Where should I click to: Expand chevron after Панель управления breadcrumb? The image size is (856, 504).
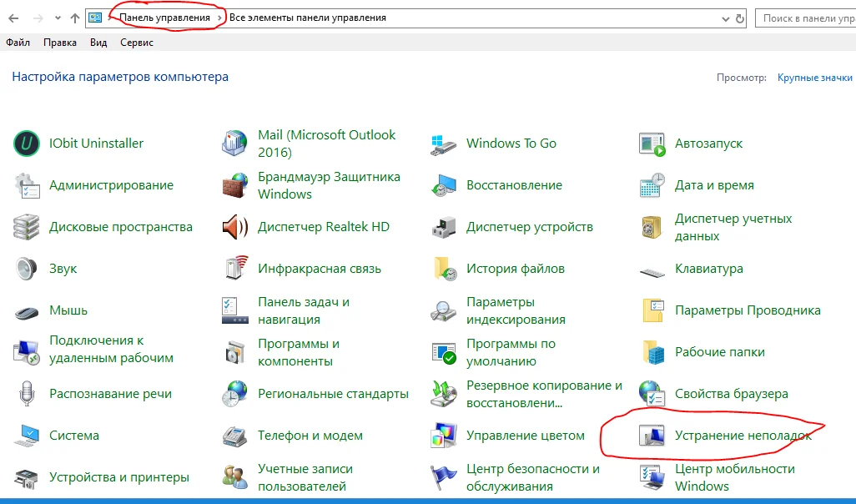tap(219, 18)
